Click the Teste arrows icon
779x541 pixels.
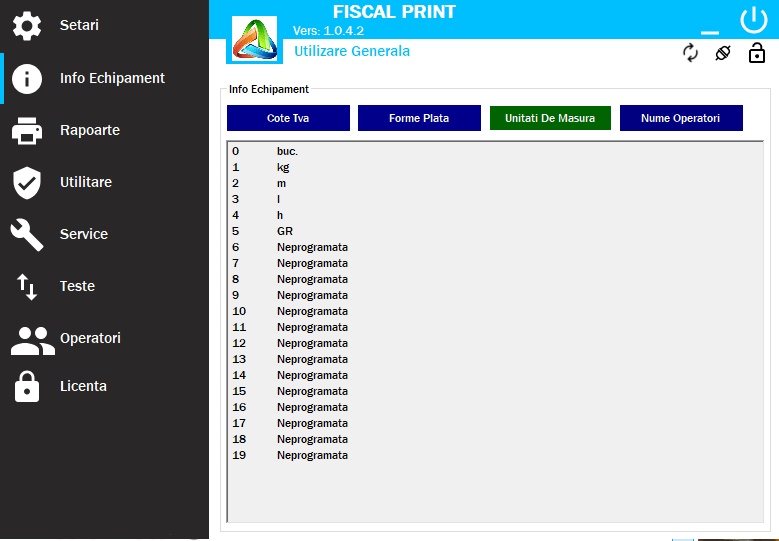pos(27,287)
